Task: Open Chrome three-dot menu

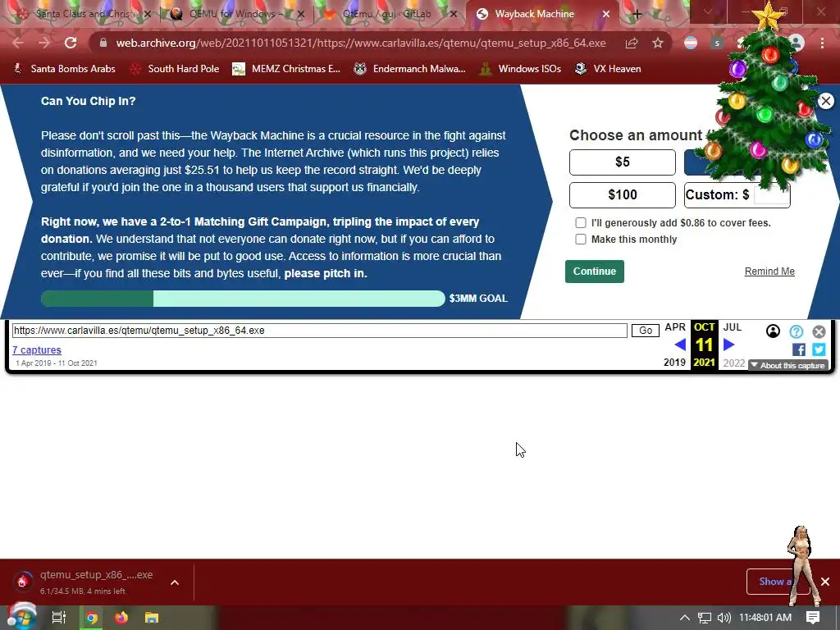Action: 822,43
